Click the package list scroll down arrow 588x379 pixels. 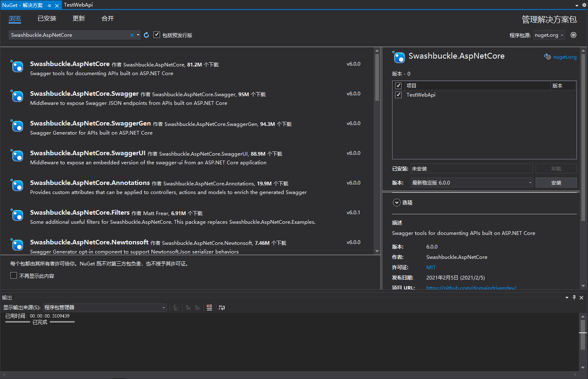coord(377,251)
